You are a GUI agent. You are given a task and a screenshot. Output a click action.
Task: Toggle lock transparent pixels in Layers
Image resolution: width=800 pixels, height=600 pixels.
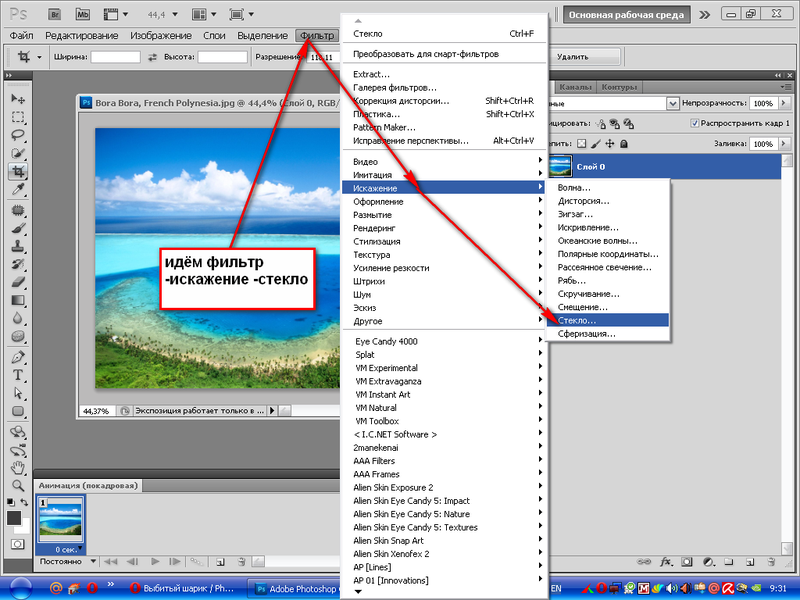[581, 144]
